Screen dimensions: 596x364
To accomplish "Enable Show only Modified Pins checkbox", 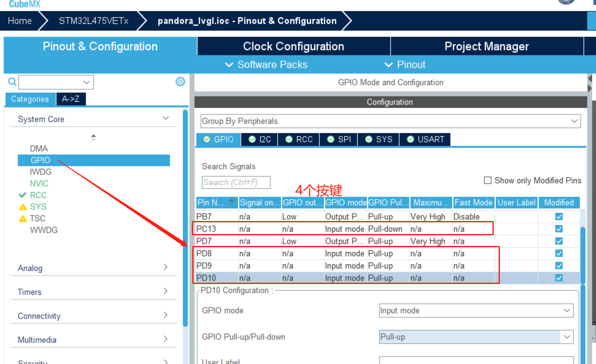I will click(x=488, y=181).
